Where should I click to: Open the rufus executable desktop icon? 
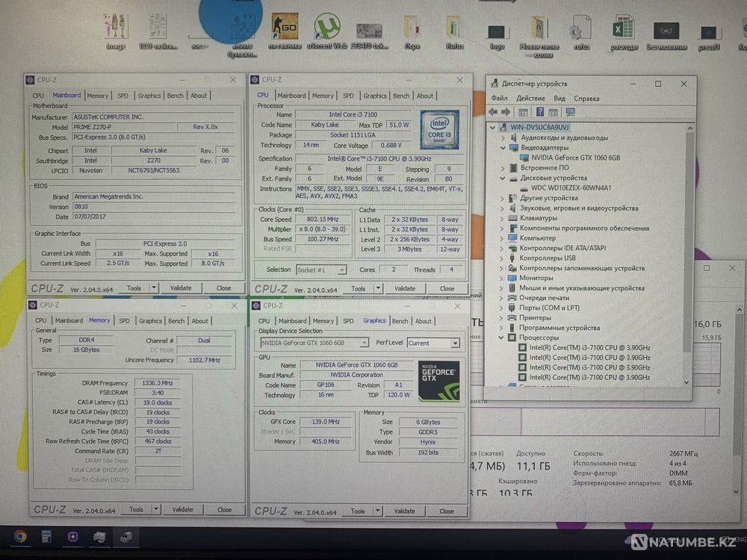[580, 31]
